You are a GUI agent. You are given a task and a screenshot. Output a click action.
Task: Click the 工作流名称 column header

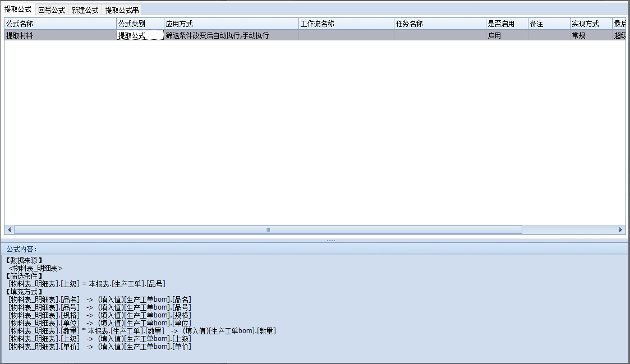tap(346, 24)
